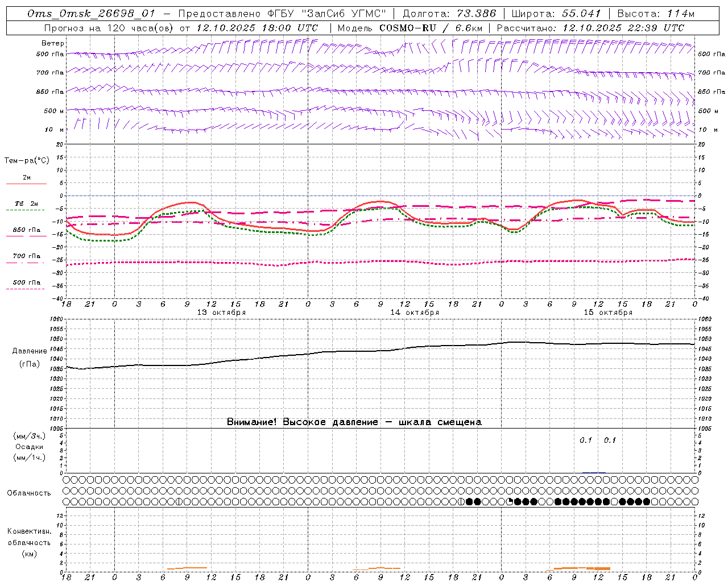Click the Долгота: 73.386 header field
This screenshot has height=582, width=728.
[x=449, y=14]
